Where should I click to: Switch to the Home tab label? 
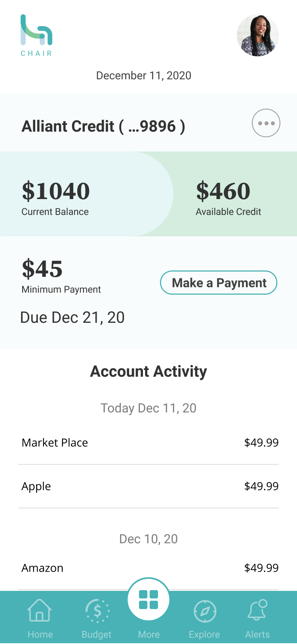[40, 634]
